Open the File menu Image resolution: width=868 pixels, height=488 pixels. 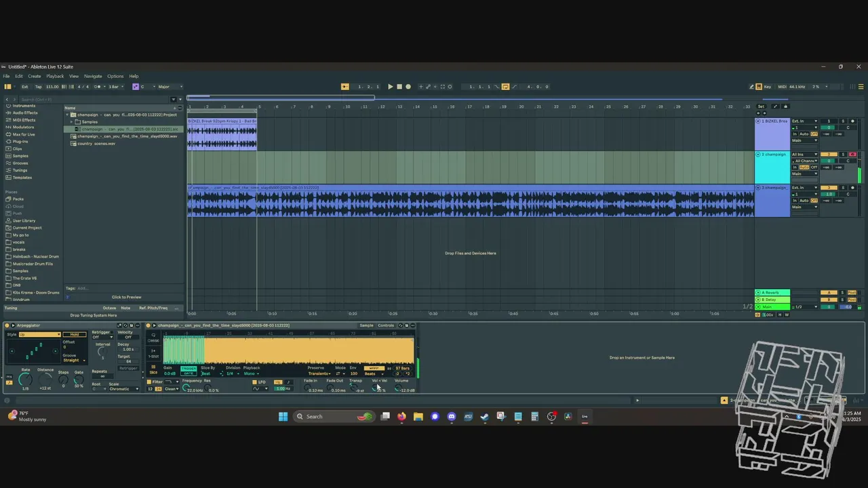[8, 76]
